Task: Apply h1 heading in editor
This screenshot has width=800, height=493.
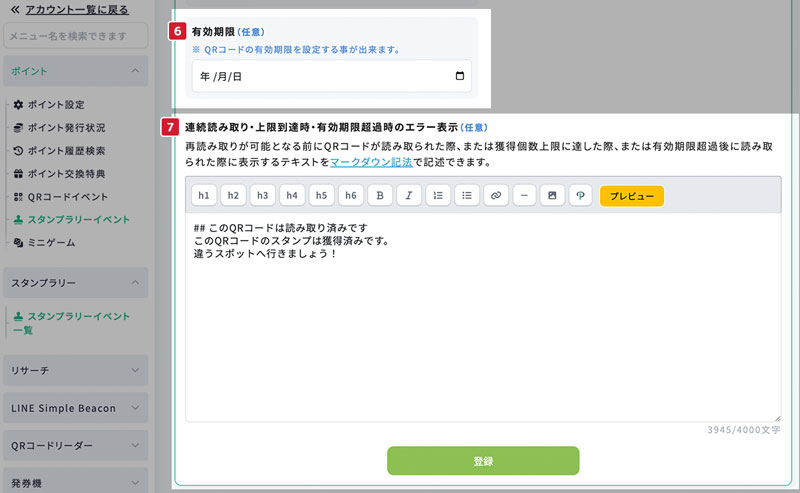Action: pos(203,196)
